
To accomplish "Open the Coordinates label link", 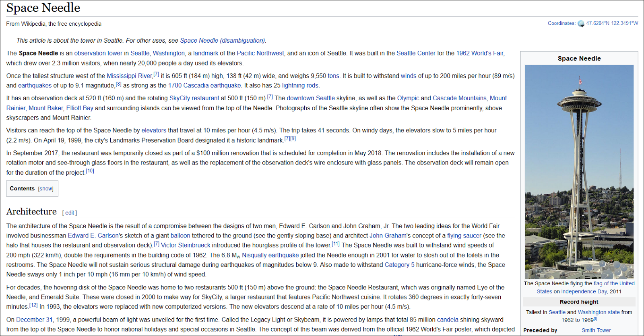I will pyautogui.click(x=561, y=23).
